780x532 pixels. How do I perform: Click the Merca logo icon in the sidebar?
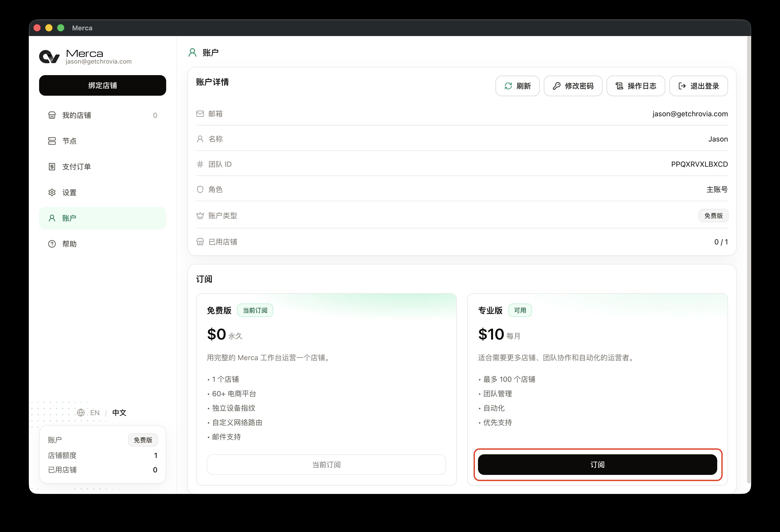49,56
